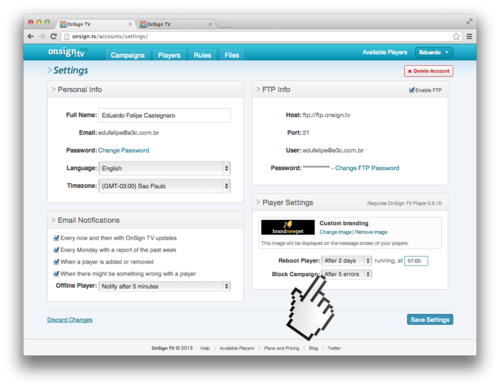This screenshot has height=388, width=500.
Task: Collapse the Personal Info section header
Action: [x=145, y=89]
